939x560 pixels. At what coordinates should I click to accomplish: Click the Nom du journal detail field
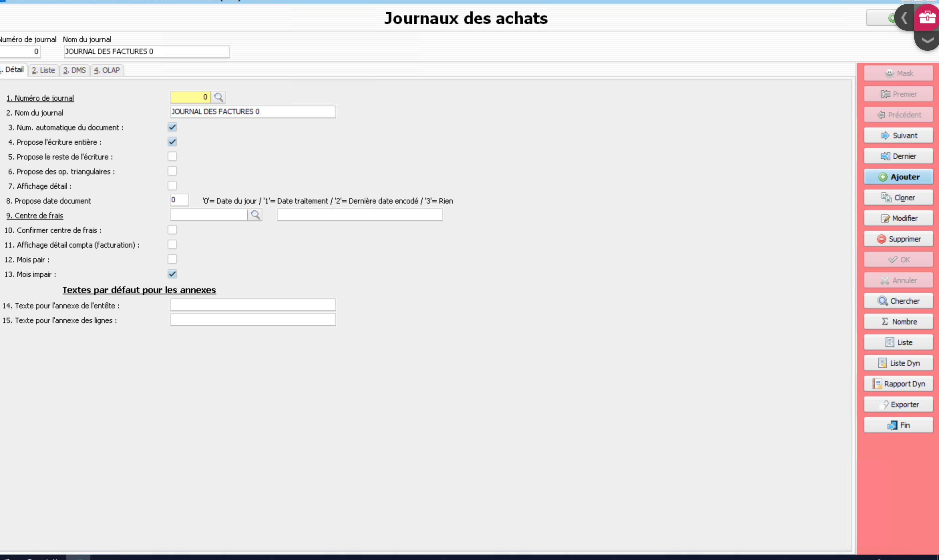coord(252,112)
